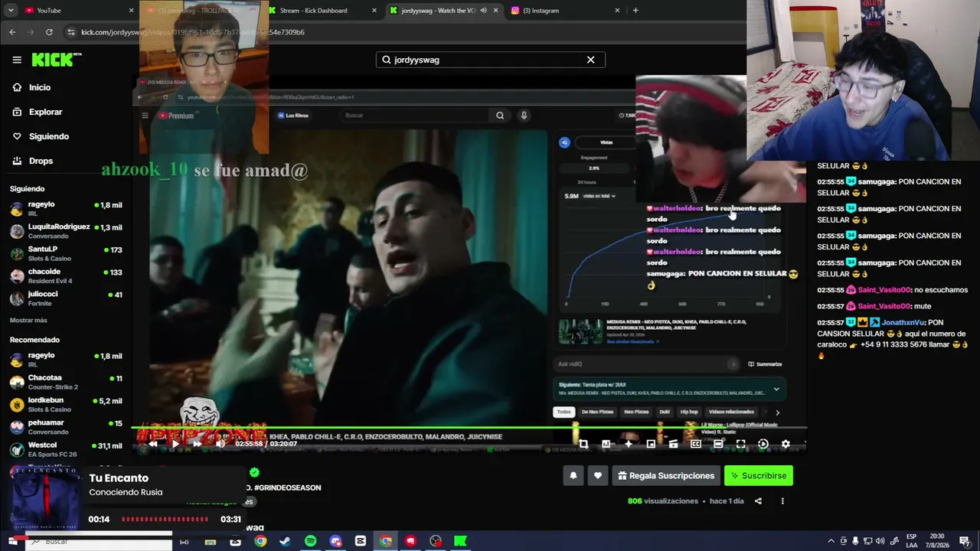Go to the Kick logo home
This screenshot has height=551, width=980.
[56, 60]
